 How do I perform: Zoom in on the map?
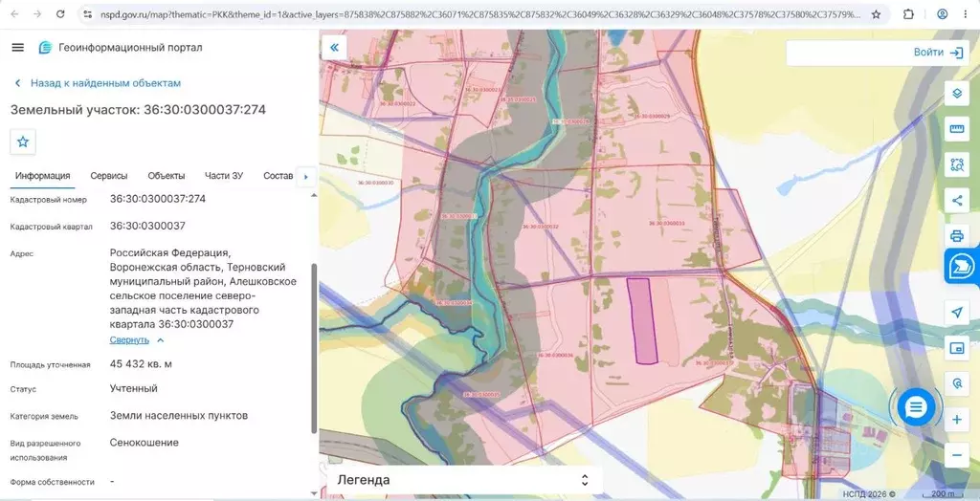tap(956, 419)
